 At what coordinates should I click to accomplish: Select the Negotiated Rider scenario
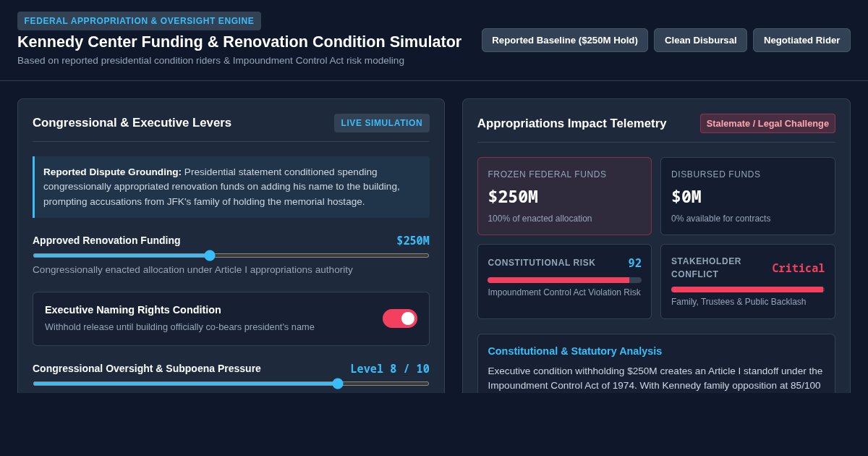[x=801, y=41]
